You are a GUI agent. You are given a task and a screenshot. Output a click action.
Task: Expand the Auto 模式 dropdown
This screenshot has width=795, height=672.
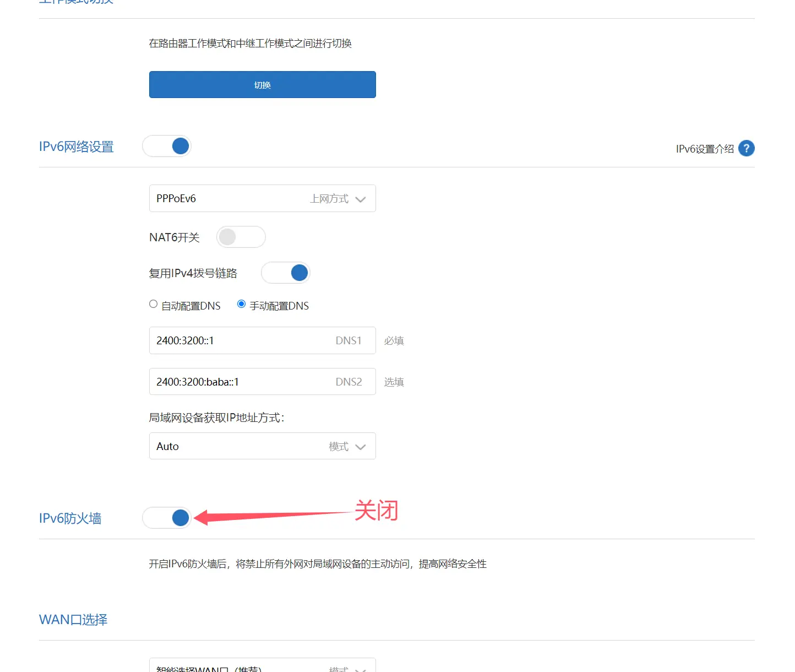[x=262, y=446]
